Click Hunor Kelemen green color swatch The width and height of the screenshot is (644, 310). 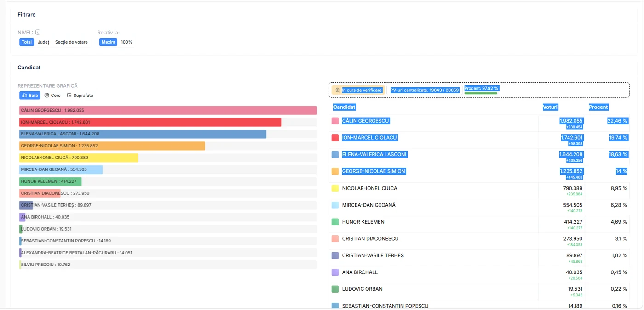pyautogui.click(x=335, y=222)
